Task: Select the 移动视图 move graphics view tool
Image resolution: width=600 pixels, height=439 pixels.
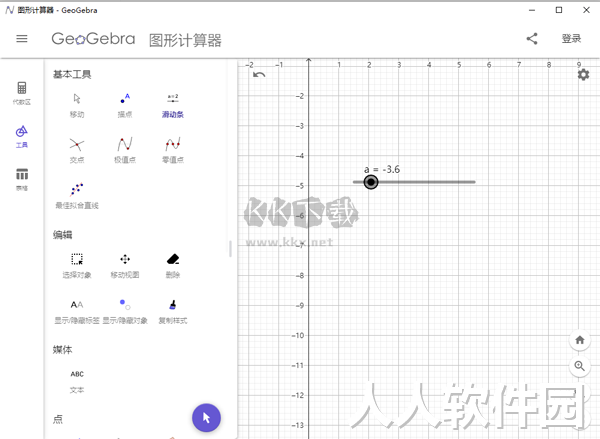Action: 125,266
